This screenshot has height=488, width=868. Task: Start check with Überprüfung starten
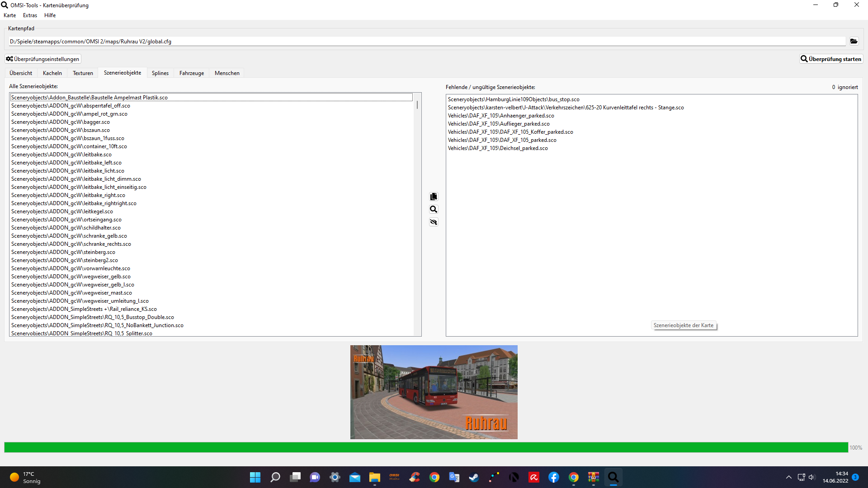(831, 59)
